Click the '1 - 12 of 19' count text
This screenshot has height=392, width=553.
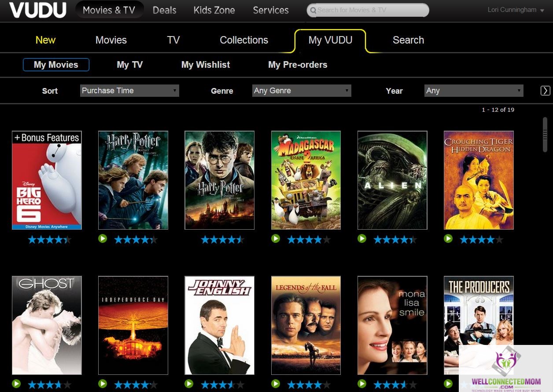pos(498,110)
